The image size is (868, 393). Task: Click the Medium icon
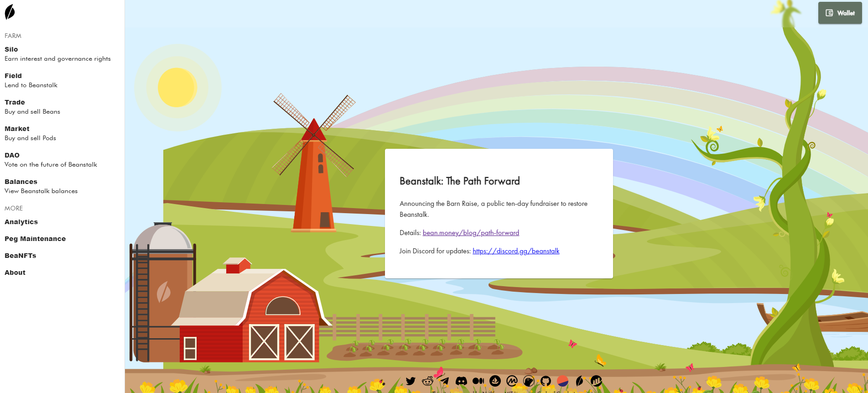pos(478,381)
